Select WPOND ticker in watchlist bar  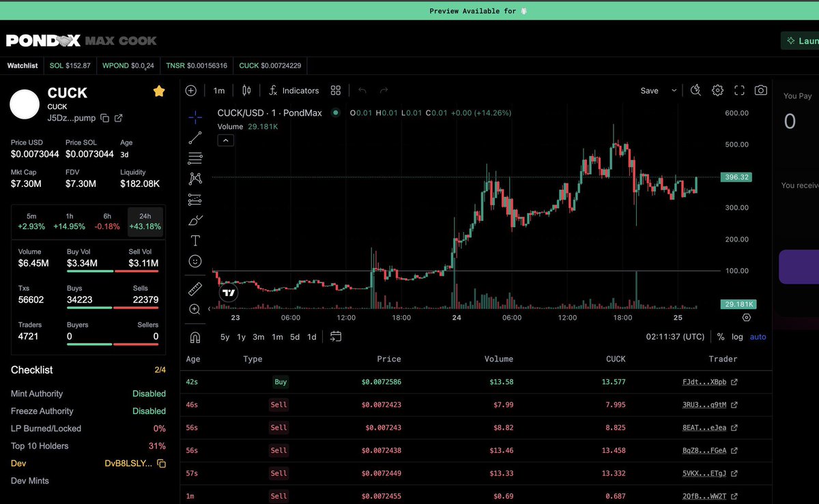128,65
